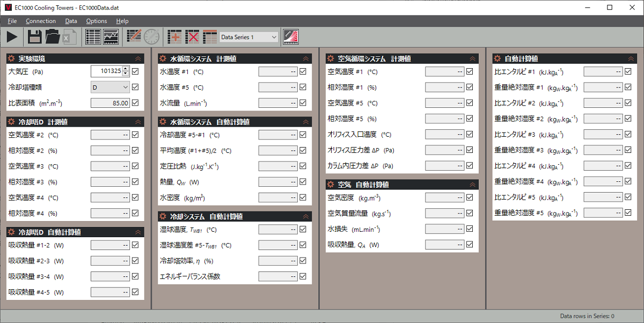Image resolution: width=644 pixels, height=323 pixels.
Task: Open the Help menu
Action: point(122,21)
